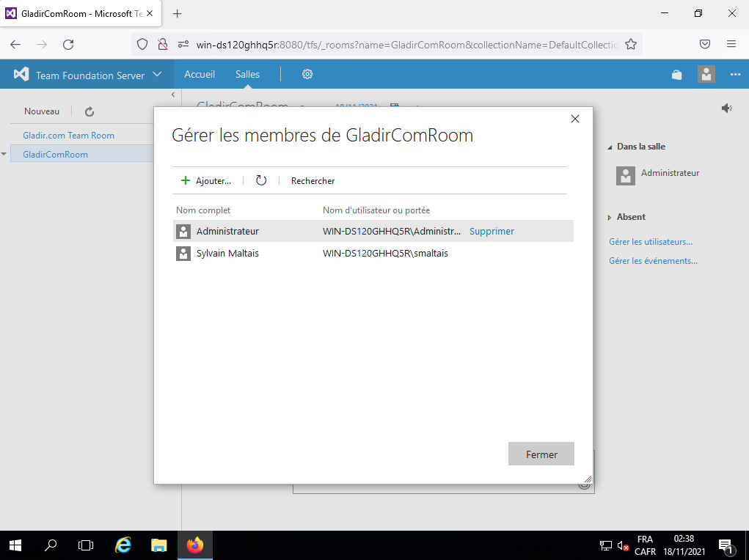749x560 pixels.
Task: Click the green plus Ajouter icon
Action: (185, 180)
